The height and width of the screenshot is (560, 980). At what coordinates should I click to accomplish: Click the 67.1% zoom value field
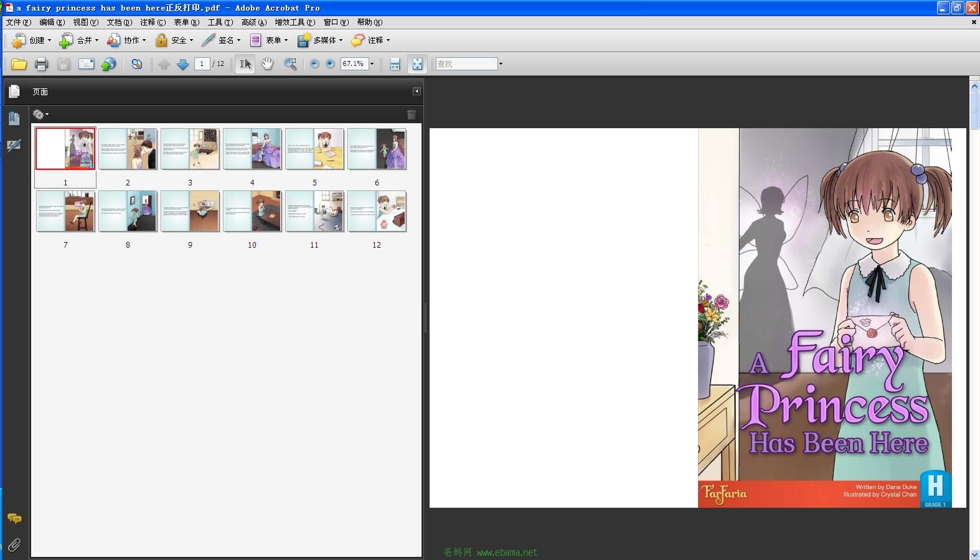[354, 64]
